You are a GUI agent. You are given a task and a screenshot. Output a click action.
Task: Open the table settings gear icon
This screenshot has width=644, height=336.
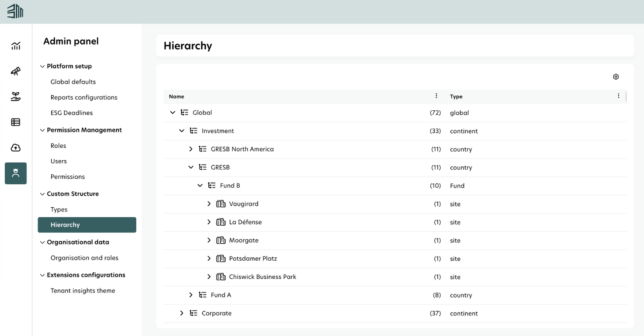tap(616, 77)
